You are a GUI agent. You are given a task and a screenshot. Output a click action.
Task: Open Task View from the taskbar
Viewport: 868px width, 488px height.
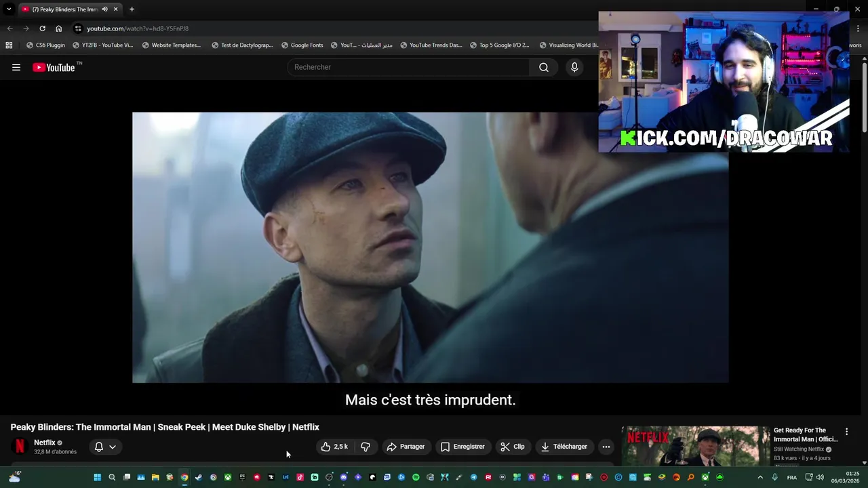click(x=126, y=477)
